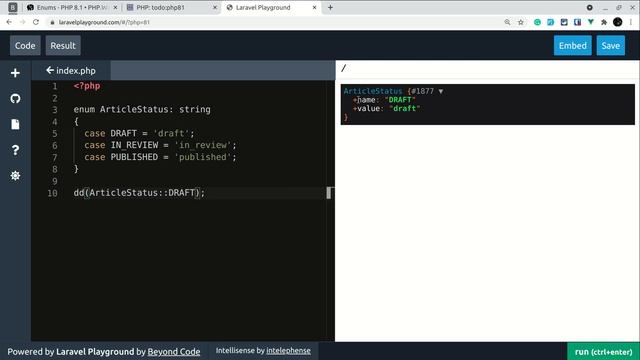The height and width of the screenshot is (360, 640).
Task: Open help question mark icon
Action: pos(15,150)
